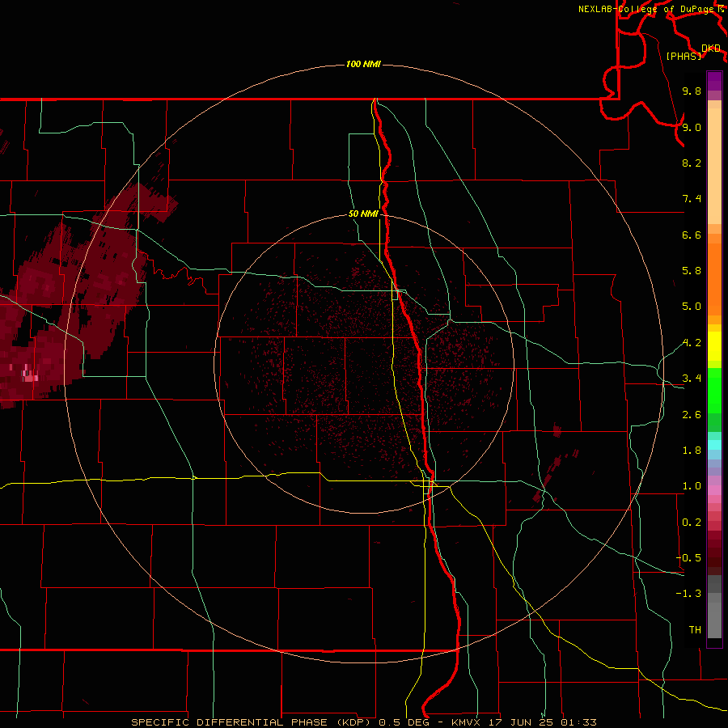The width and height of the screenshot is (728, 728).
Task: Select the 7.4 scale value
Action: coord(692,199)
